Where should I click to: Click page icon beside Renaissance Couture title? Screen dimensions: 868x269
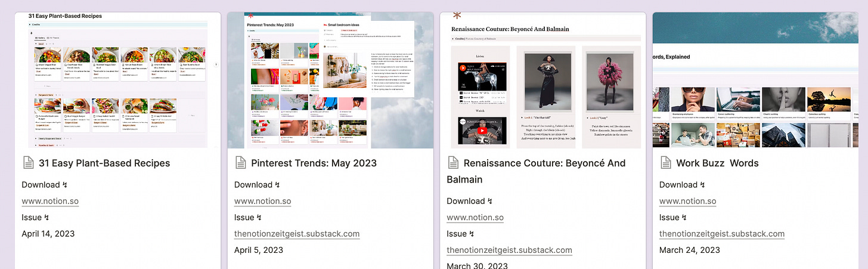(x=452, y=163)
